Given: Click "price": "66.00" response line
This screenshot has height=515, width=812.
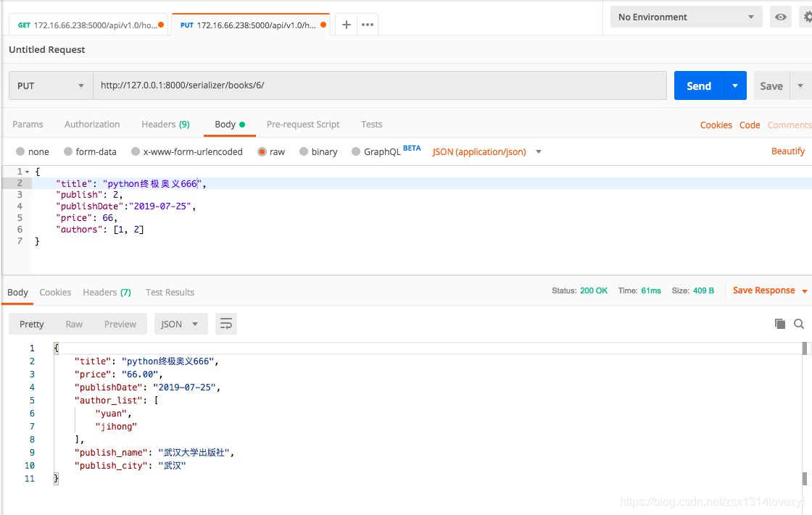Looking at the screenshot, I should [x=119, y=374].
